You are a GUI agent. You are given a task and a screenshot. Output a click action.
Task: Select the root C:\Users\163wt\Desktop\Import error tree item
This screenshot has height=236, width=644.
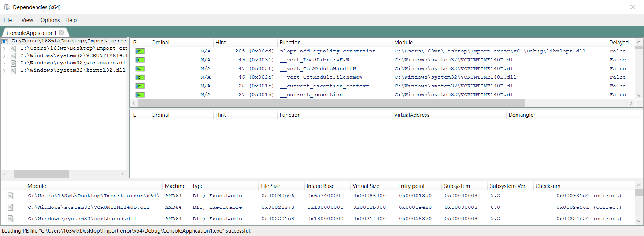(x=69, y=41)
